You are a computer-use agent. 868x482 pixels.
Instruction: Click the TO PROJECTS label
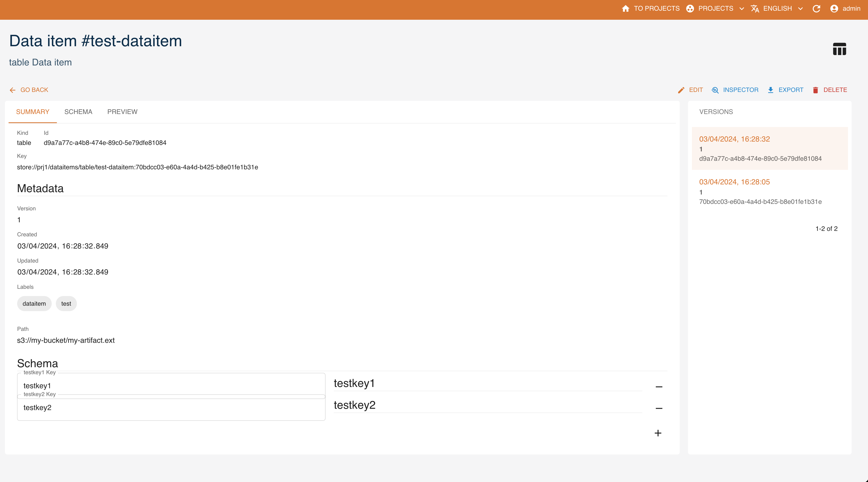tap(656, 8)
